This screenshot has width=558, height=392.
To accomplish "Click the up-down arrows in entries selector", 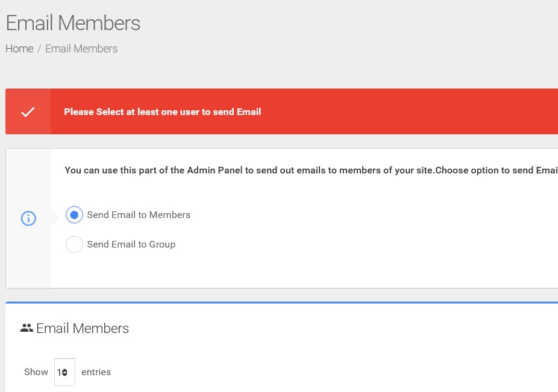I will 64,373.
